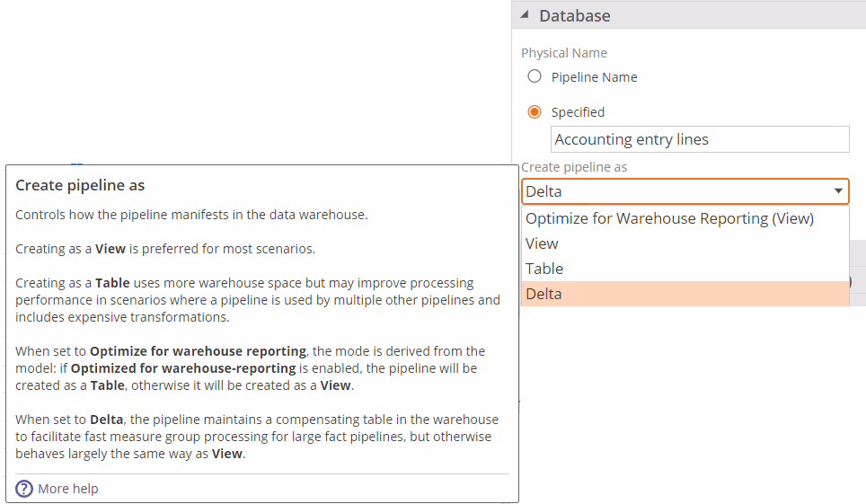Choose the highlighted 'Delta' list option
Image resolution: width=866 pixels, height=504 pixels.
point(543,294)
